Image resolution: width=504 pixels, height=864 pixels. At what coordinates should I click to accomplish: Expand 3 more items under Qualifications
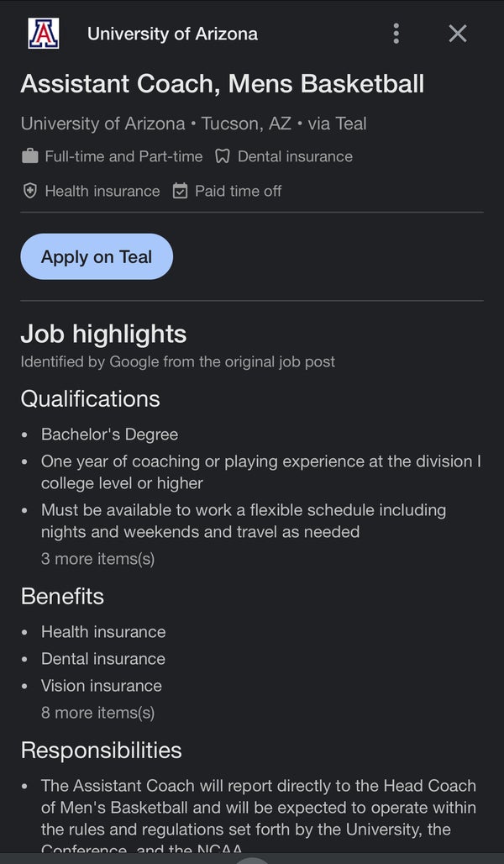[x=97, y=559]
